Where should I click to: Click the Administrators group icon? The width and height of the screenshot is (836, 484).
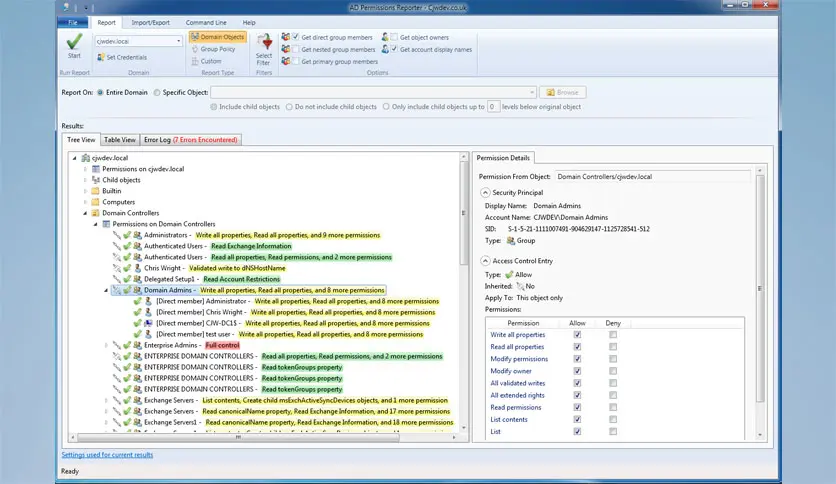138,235
